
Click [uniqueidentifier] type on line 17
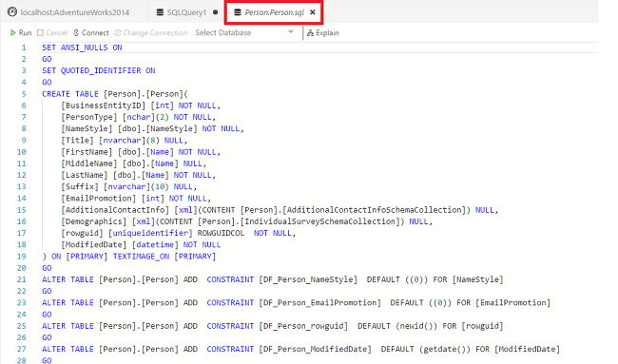pyautogui.click(x=150, y=233)
